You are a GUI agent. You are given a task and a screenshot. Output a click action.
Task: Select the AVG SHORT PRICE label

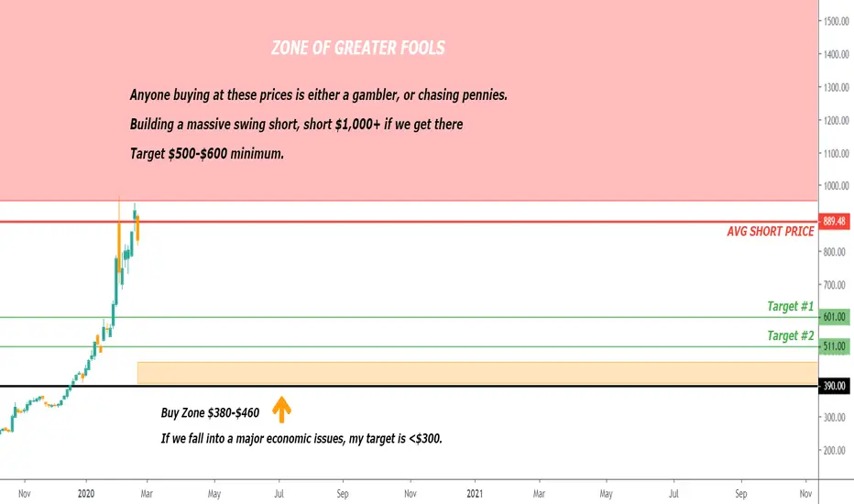[770, 232]
